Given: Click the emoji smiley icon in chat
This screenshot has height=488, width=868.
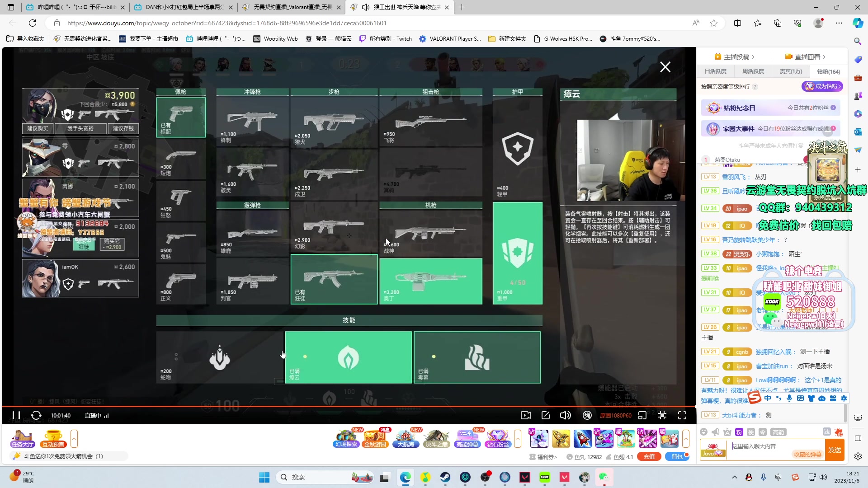Looking at the screenshot, I should click(703, 432).
